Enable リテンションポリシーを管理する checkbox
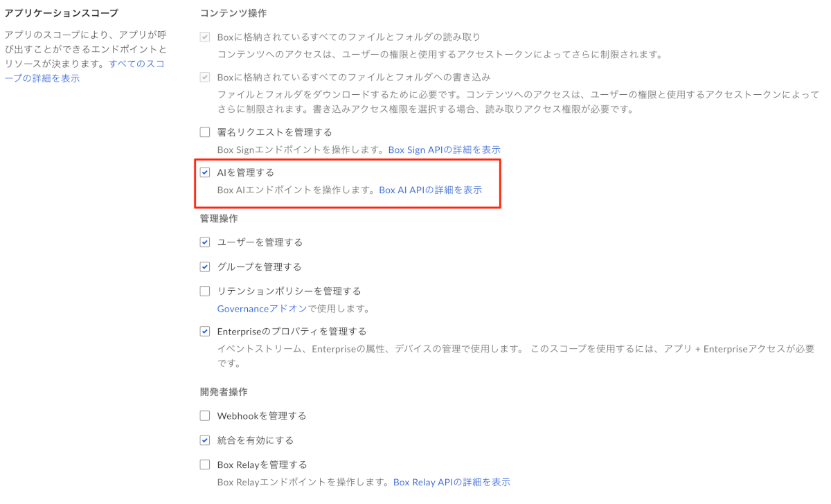The width and height of the screenshot is (831, 504). click(205, 291)
